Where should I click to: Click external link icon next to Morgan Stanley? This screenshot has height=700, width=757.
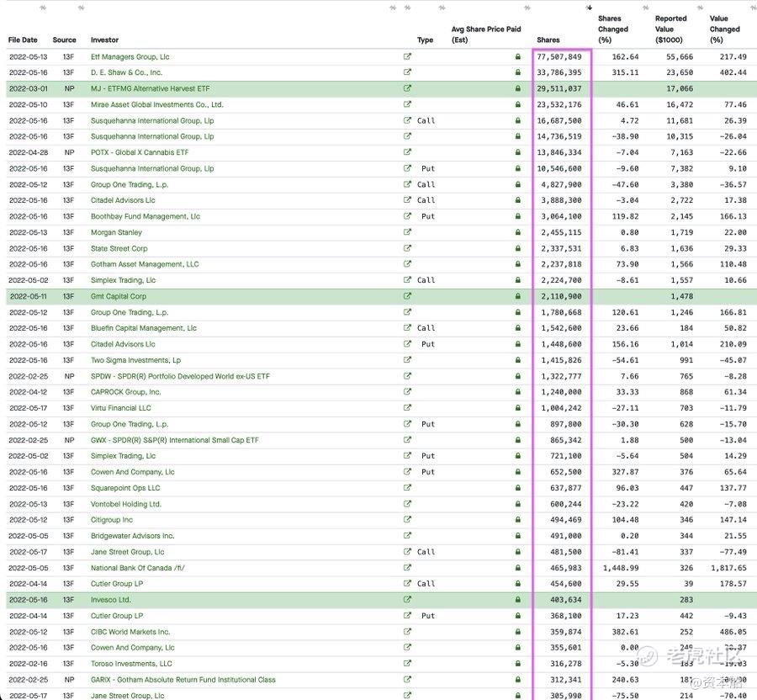tap(407, 232)
